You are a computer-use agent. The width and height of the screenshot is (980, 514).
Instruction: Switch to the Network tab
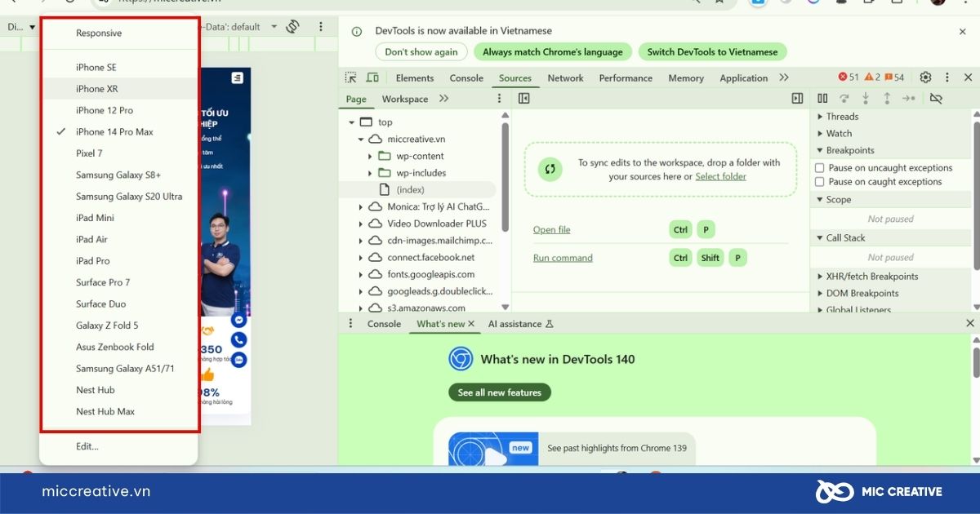(x=565, y=78)
